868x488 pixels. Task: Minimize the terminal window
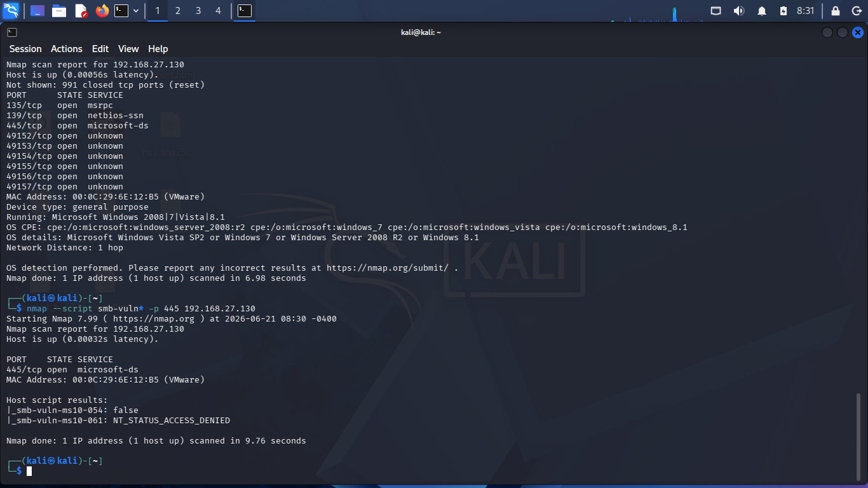[x=827, y=32]
